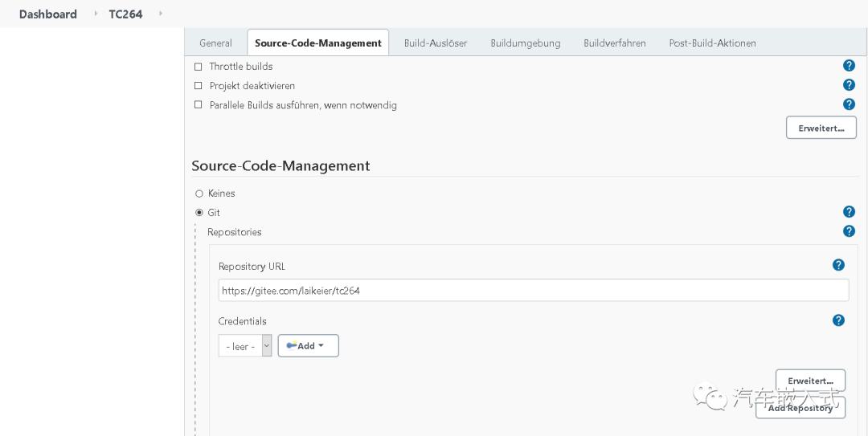Open help for Repository URL field
This screenshot has width=868, height=436.
point(838,265)
